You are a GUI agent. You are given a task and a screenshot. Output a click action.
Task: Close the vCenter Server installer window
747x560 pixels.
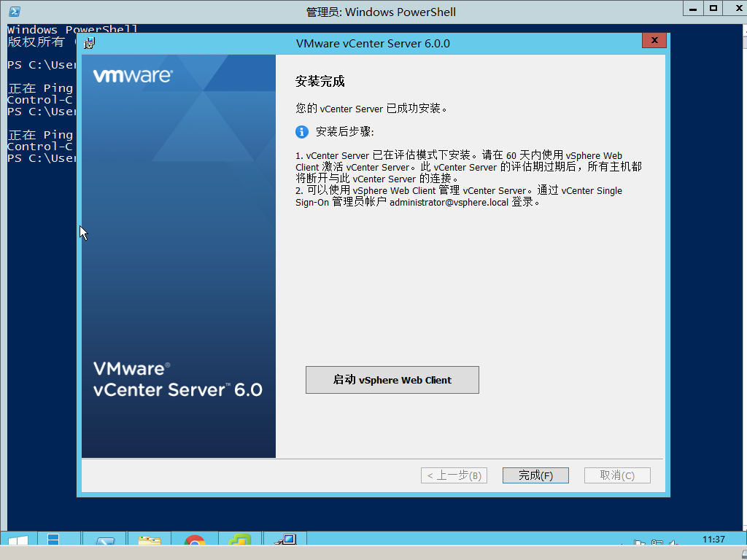click(654, 41)
